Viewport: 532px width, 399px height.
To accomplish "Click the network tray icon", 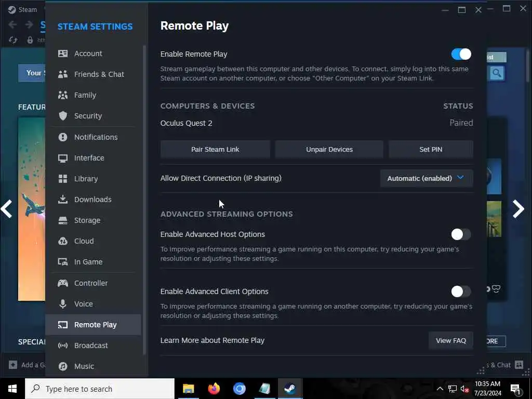I will (453, 389).
